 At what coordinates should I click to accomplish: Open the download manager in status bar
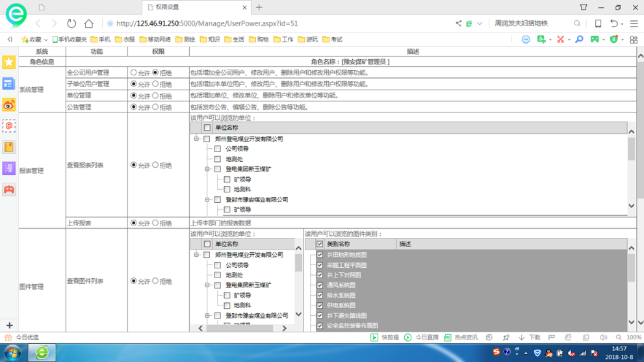pos(530,337)
